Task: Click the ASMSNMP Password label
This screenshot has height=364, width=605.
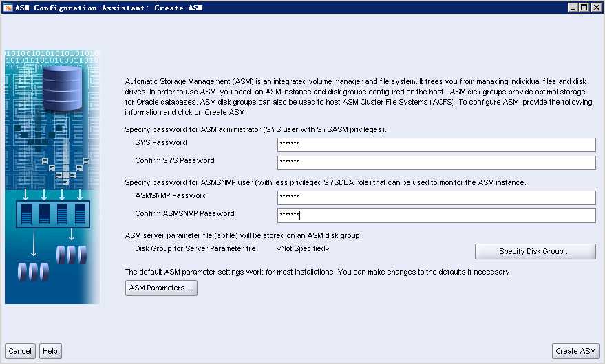Action: tap(171, 196)
